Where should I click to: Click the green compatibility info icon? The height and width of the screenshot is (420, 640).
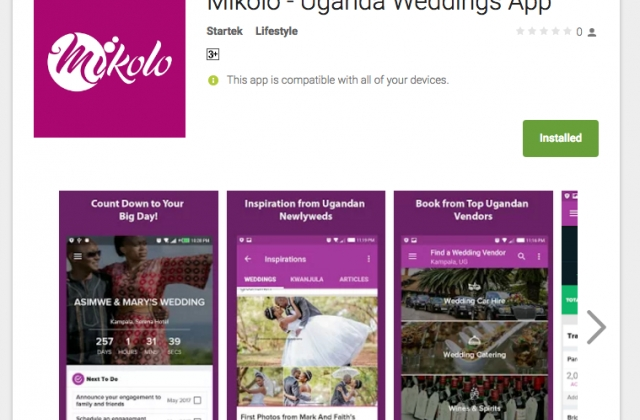(213, 80)
